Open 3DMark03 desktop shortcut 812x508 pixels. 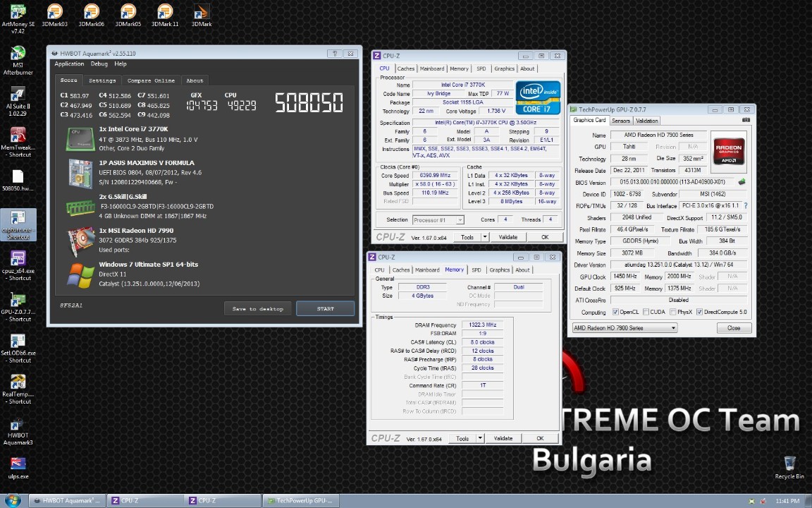[55, 15]
